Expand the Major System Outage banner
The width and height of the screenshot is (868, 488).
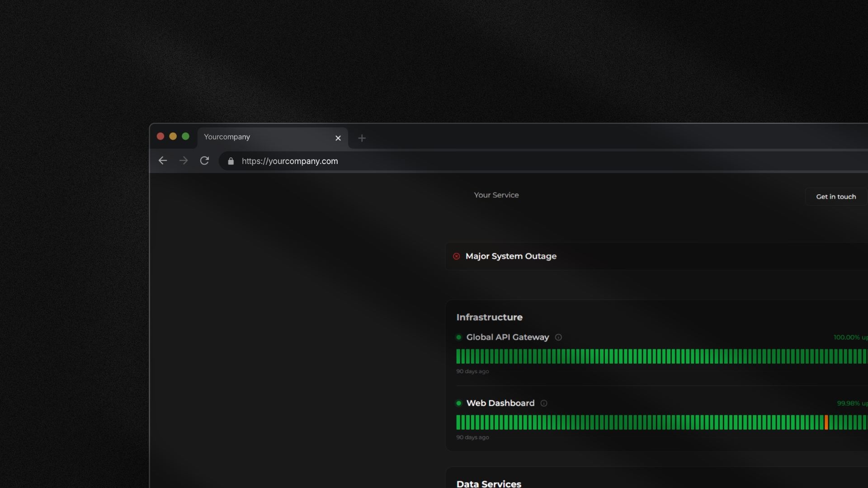[656, 256]
